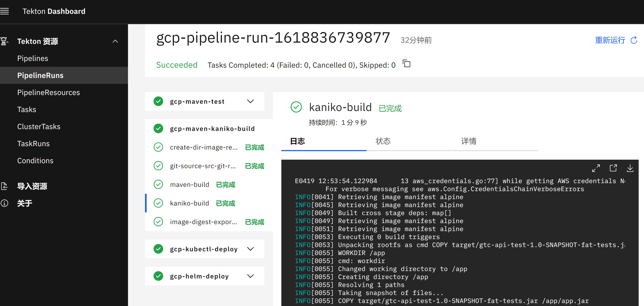Open the 关于 about page
Screen dimensions: 644x306
[x=24, y=203]
